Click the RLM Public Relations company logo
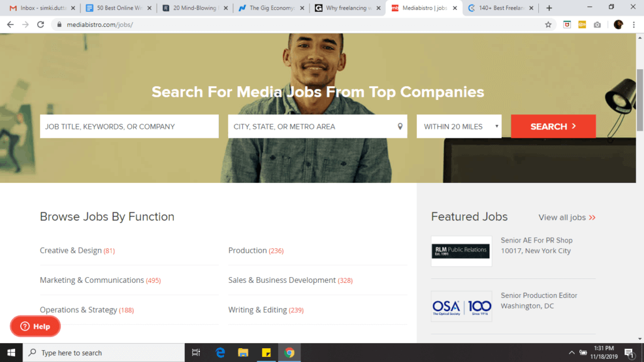 click(x=461, y=251)
